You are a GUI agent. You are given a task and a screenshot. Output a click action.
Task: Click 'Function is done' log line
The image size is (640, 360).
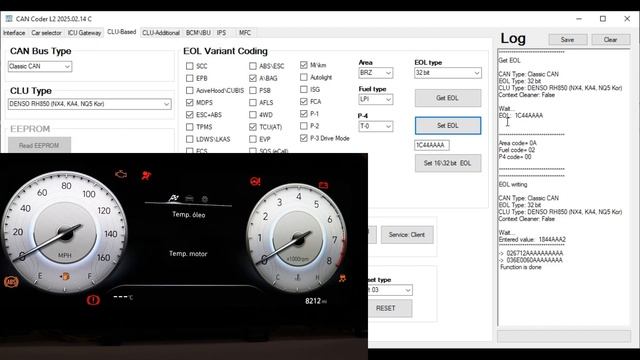(x=521, y=267)
